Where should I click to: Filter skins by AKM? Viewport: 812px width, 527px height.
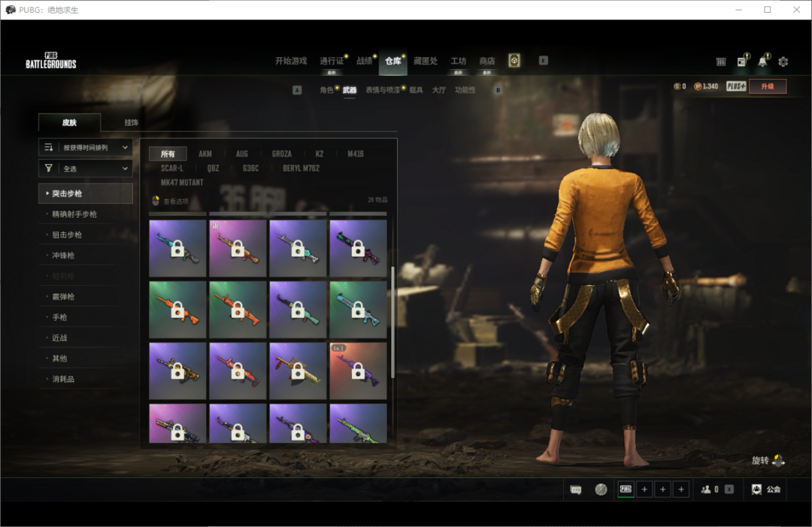205,154
